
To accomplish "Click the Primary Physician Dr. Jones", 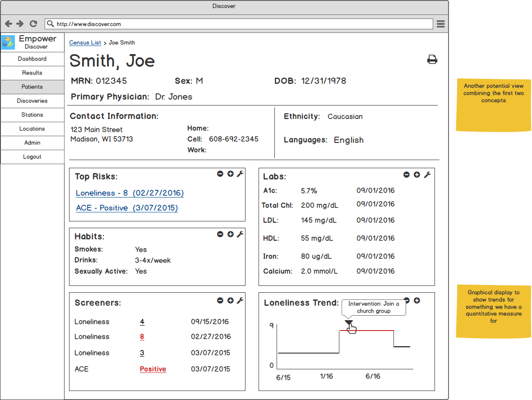I will (173, 97).
